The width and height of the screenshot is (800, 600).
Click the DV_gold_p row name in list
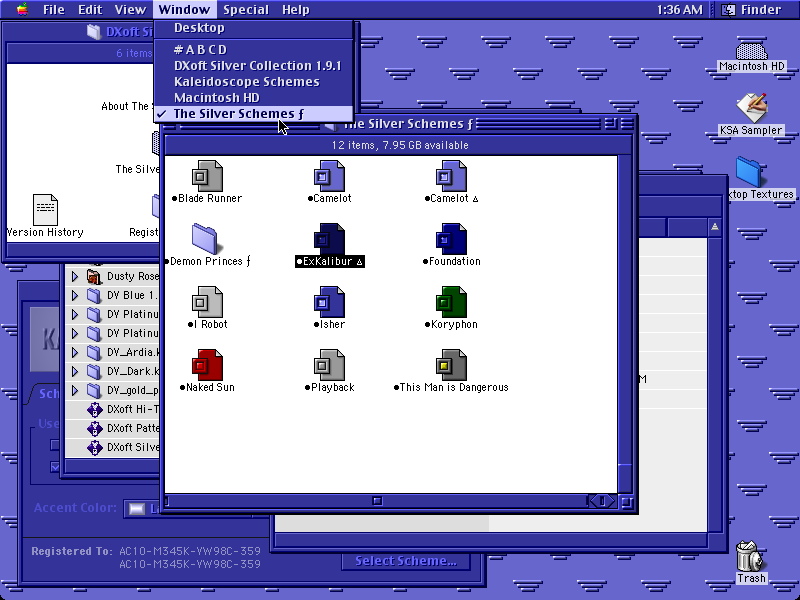coord(133,391)
